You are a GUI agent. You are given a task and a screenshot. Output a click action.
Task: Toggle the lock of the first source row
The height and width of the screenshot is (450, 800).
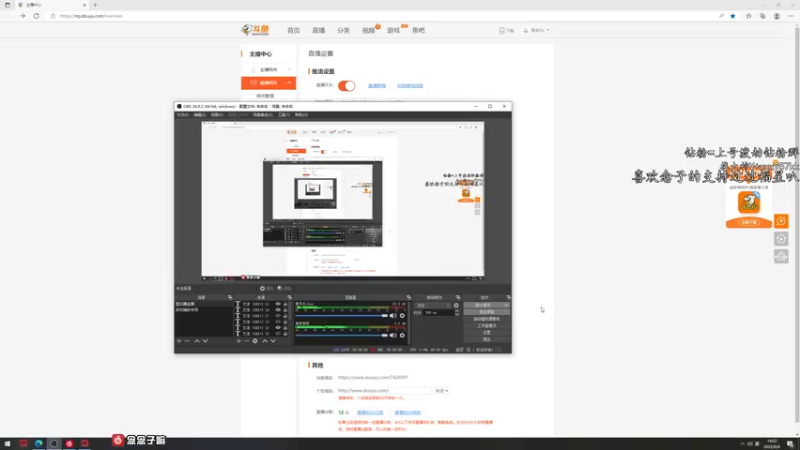[x=285, y=304]
